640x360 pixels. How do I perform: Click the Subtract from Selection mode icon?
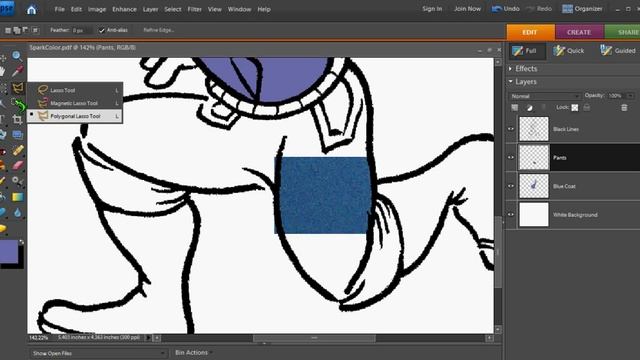click(25, 30)
